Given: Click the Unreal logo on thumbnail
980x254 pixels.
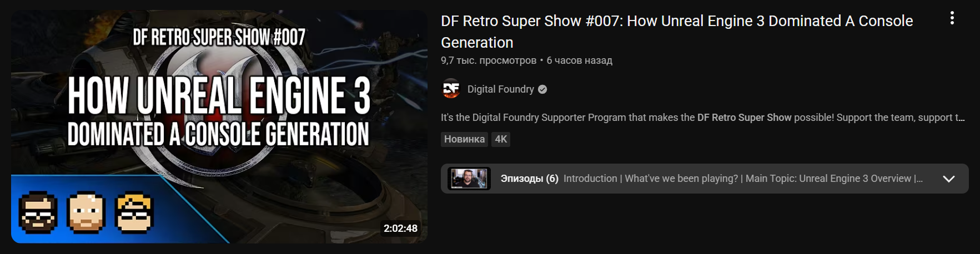Looking at the screenshot, I should pos(219,111).
